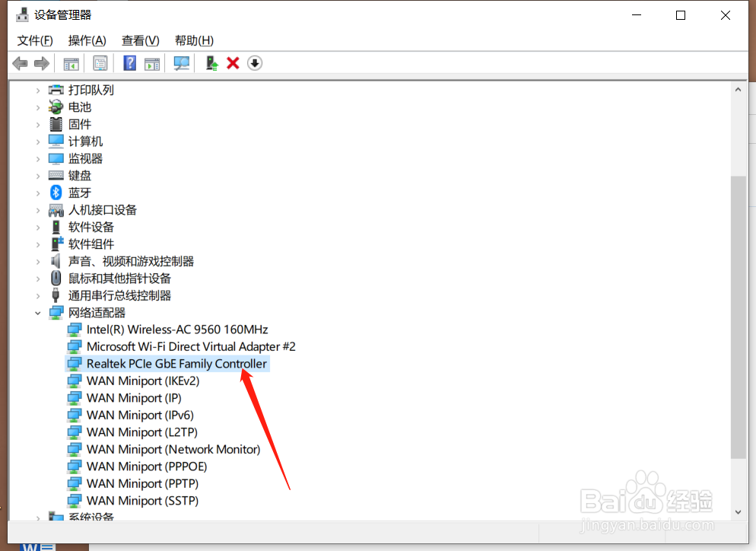Click the blue Help question mark icon
The width and height of the screenshot is (756, 551).
pyautogui.click(x=130, y=63)
